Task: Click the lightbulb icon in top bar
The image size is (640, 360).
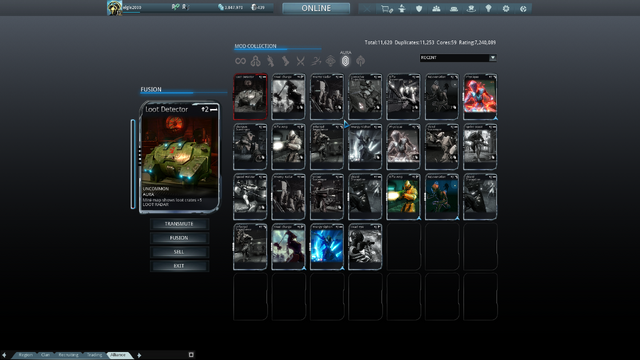Action: tap(488, 9)
